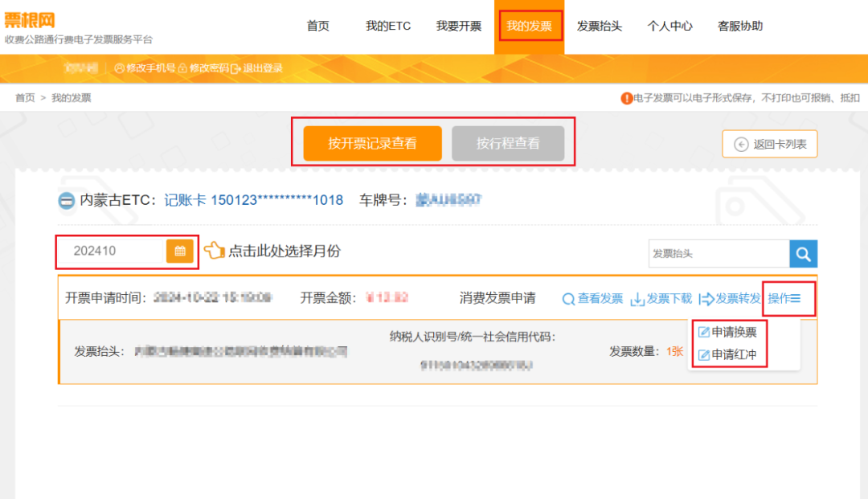Switch to the 按行程查看 tab
The width and height of the screenshot is (868, 499).
coord(510,143)
